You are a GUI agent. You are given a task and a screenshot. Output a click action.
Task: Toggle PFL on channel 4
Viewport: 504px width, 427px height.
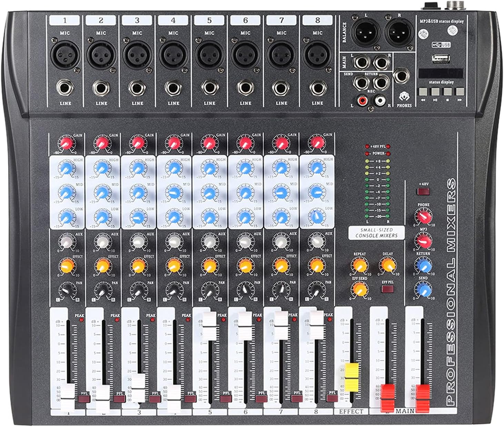(190, 399)
